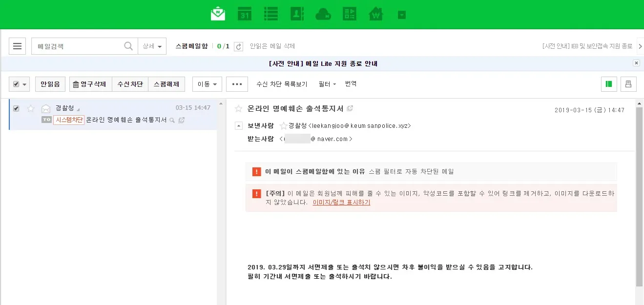Star the 온라인 명예훼손 출석통지서 email
Screen dimensions: 644x305
point(239,108)
